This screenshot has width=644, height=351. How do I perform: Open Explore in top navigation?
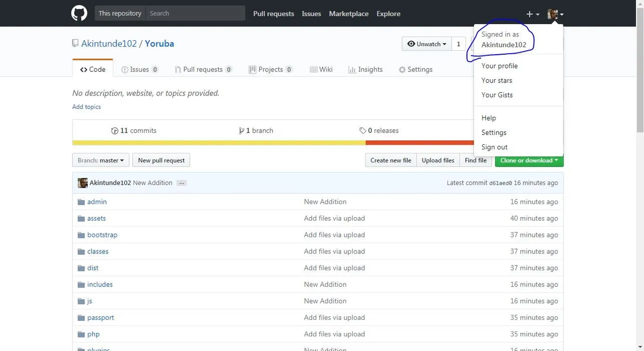[x=388, y=14]
